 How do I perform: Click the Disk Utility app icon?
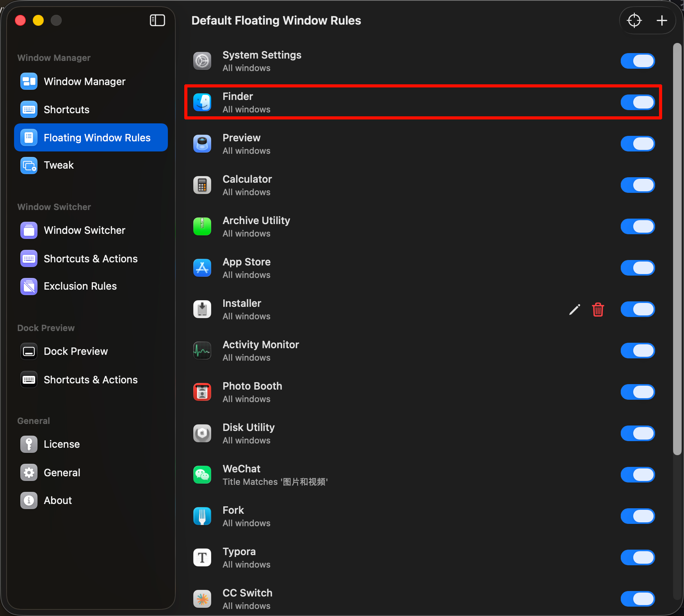202,433
